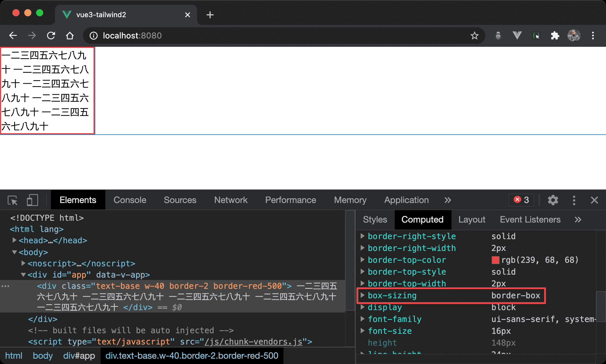Expand the head element node

[x=14, y=240]
